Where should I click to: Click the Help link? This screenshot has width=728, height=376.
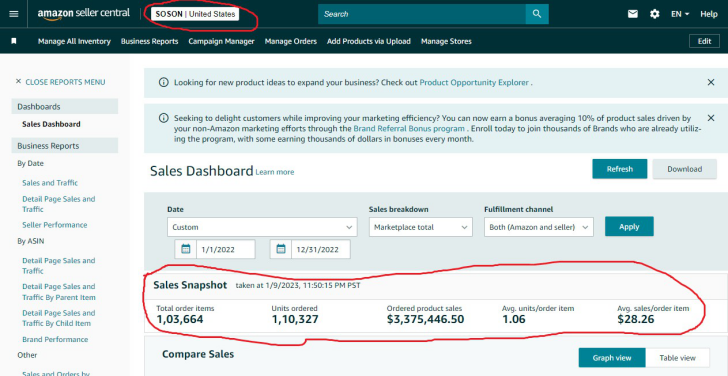709,14
